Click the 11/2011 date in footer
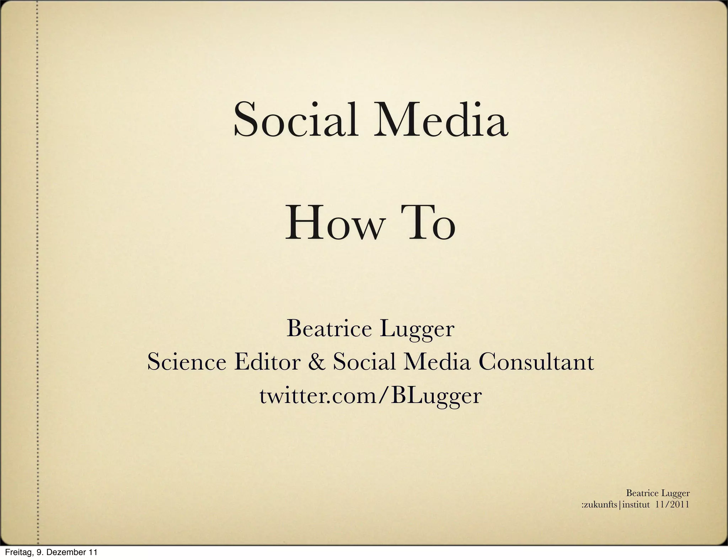This screenshot has height=560, width=728. point(671,505)
